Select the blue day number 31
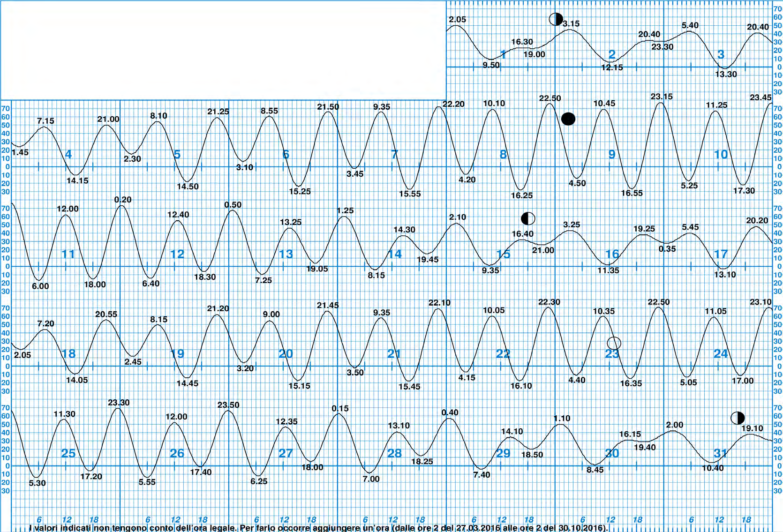Viewport: 783px width, 532px height. 721,453
